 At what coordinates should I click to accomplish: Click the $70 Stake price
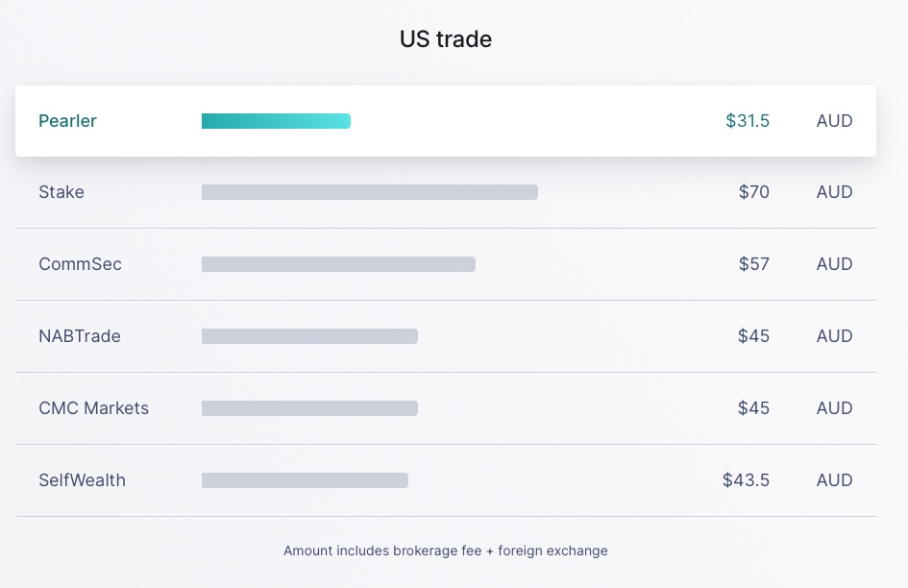point(753,192)
